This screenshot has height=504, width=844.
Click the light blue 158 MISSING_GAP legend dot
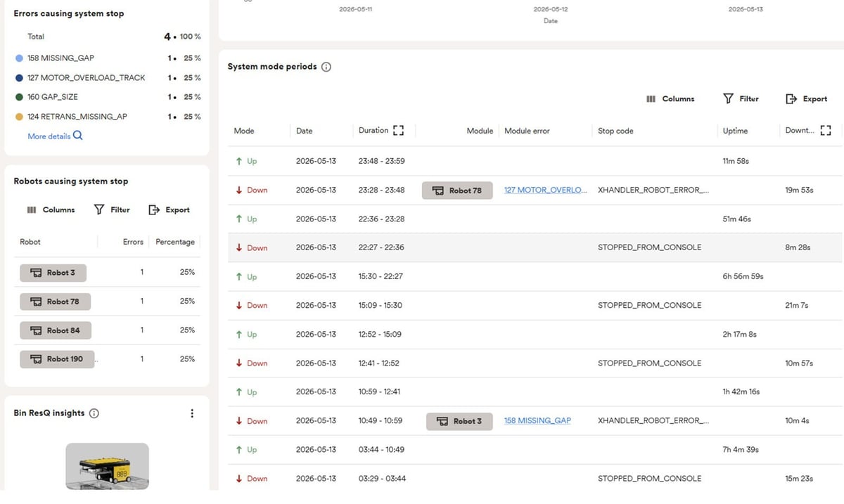tap(19, 58)
